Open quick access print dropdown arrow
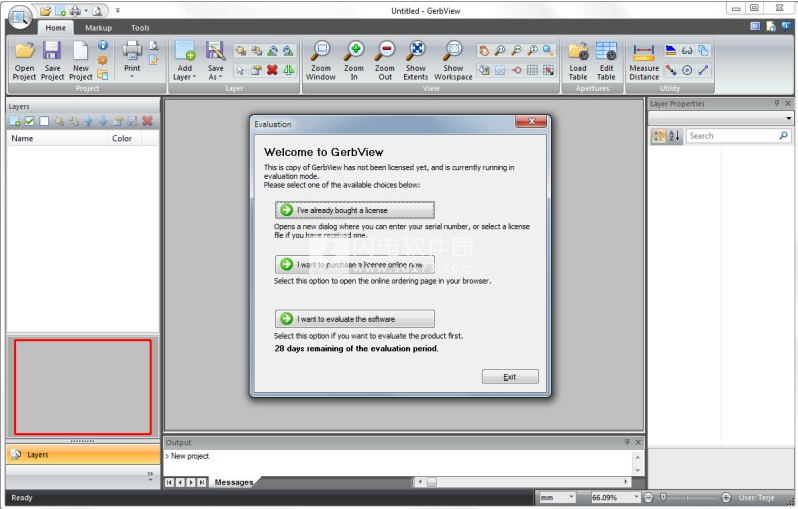 coord(86,11)
